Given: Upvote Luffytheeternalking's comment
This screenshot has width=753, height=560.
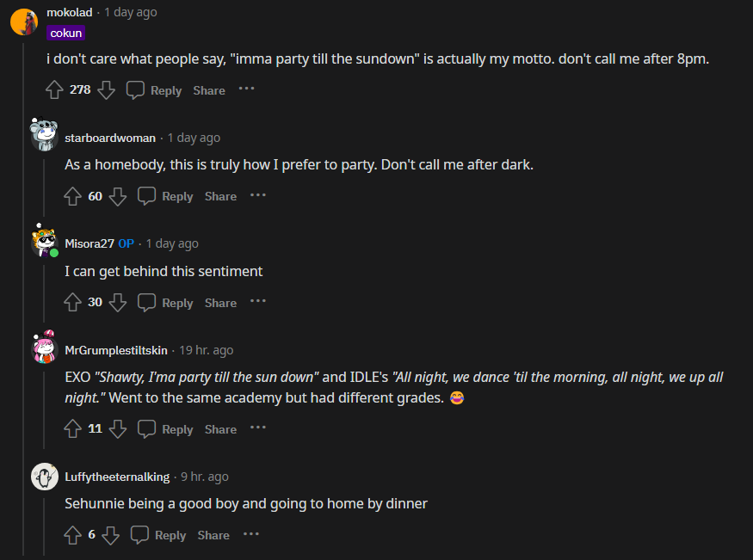Looking at the screenshot, I should [x=73, y=534].
